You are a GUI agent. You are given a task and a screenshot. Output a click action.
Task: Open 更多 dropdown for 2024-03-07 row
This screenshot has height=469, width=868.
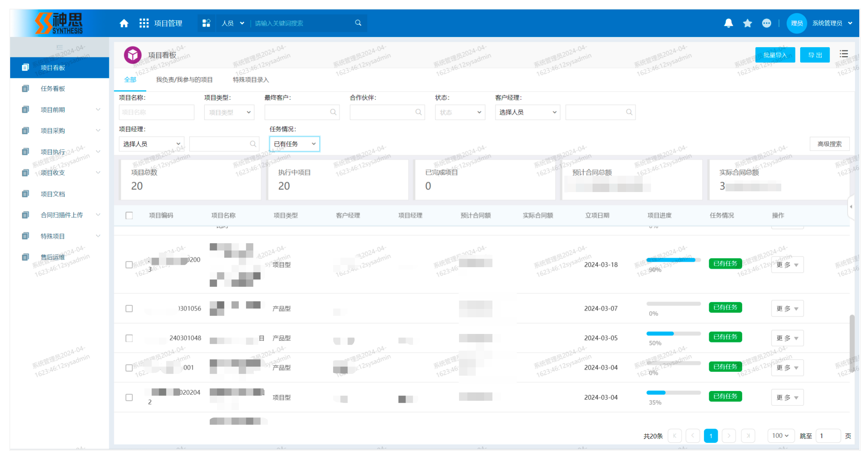tap(787, 309)
